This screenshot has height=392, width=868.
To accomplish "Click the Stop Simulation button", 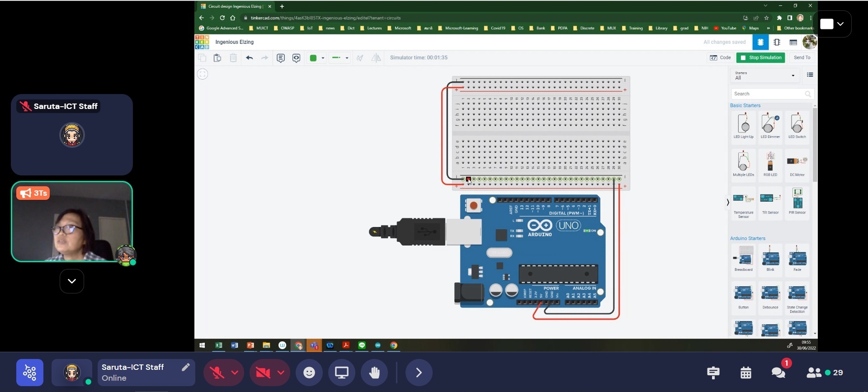I will (760, 57).
